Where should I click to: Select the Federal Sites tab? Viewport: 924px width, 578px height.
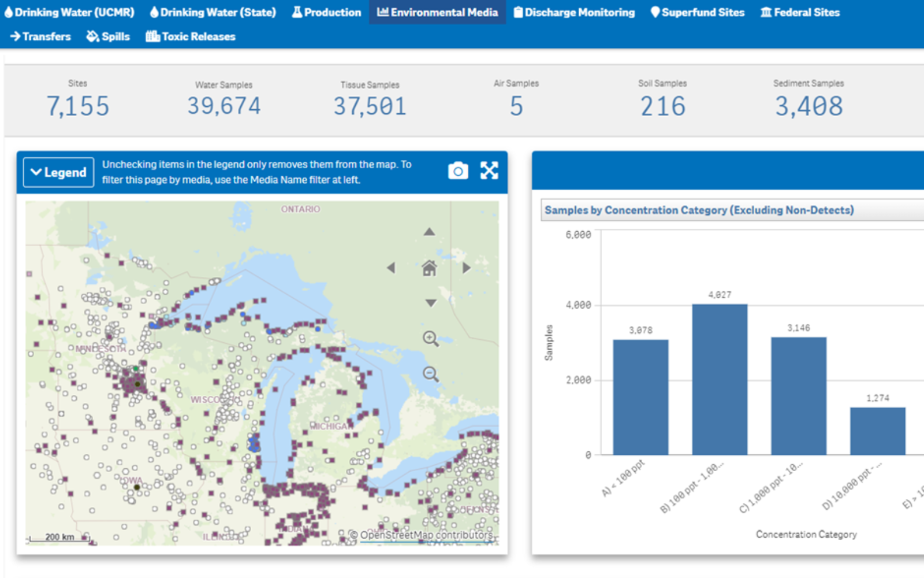(x=799, y=12)
